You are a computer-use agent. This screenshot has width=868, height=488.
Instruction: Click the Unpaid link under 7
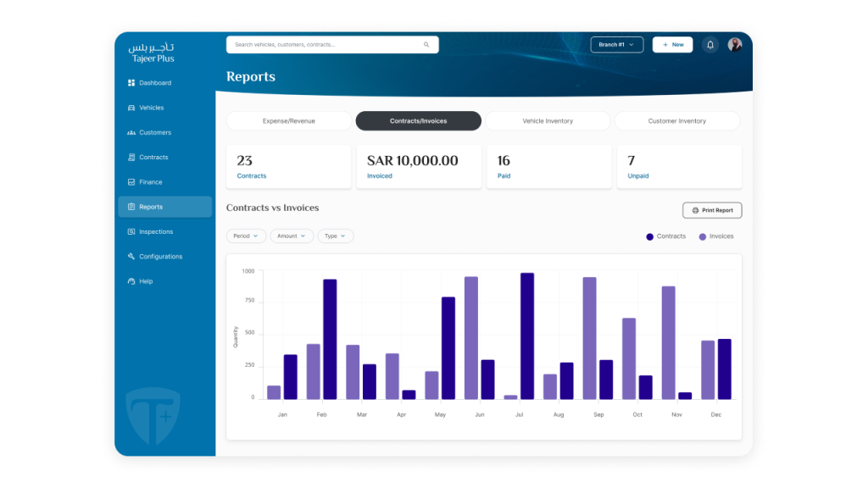click(x=638, y=176)
